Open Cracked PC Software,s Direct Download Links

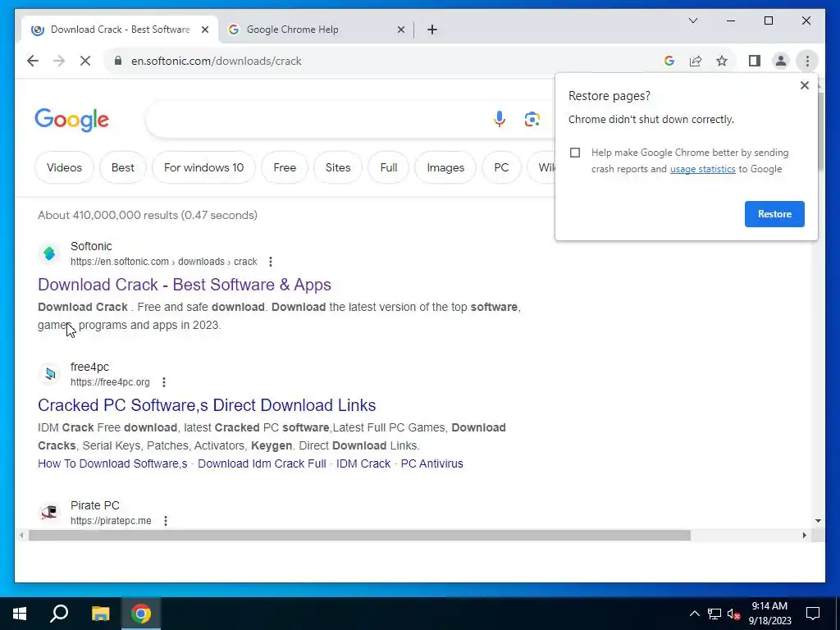pyautogui.click(x=207, y=405)
